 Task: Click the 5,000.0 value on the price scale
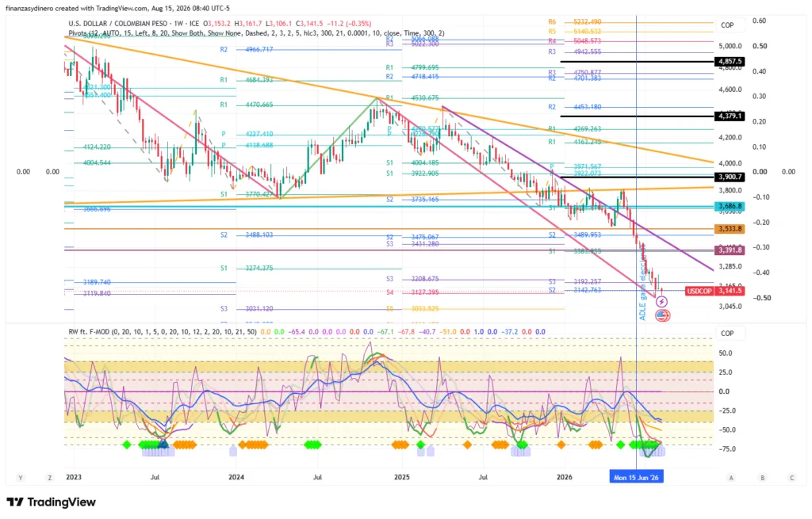coord(730,46)
